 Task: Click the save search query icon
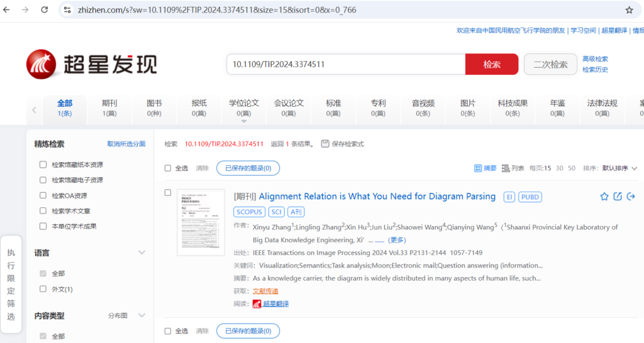click(325, 144)
